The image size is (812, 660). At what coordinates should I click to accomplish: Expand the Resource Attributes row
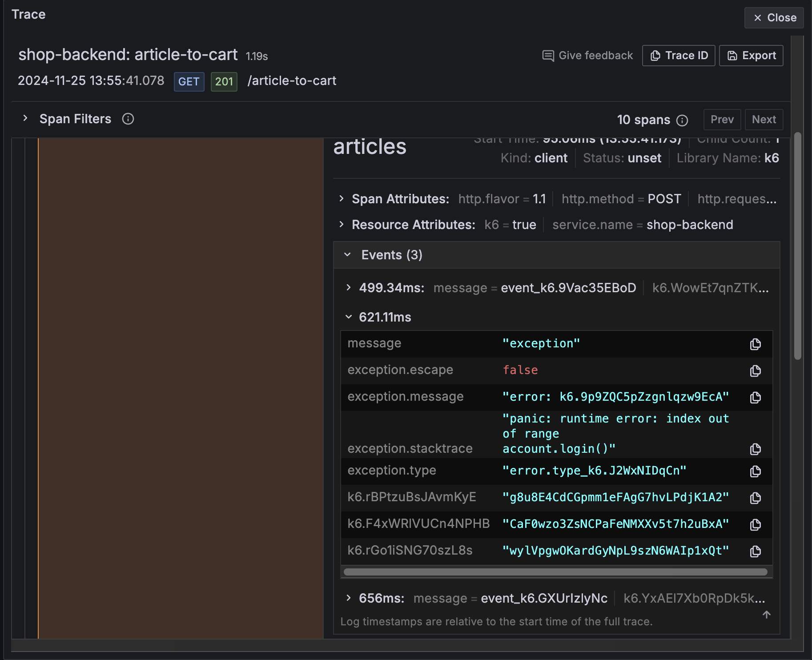pyautogui.click(x=342, y=225)
